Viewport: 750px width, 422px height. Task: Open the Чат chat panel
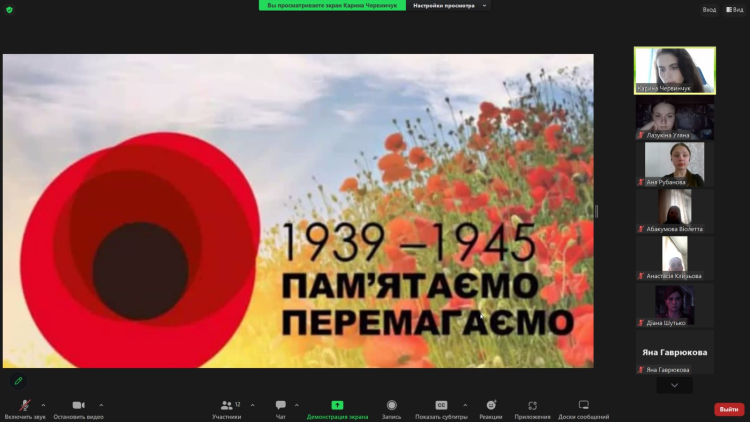(x=280, y=405)
